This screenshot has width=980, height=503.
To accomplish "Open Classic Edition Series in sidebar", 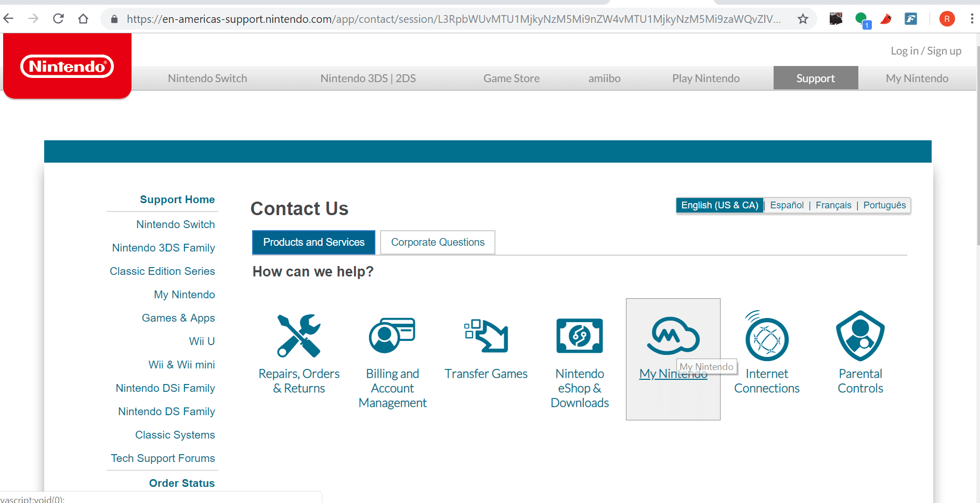I will tap(162, 271).
